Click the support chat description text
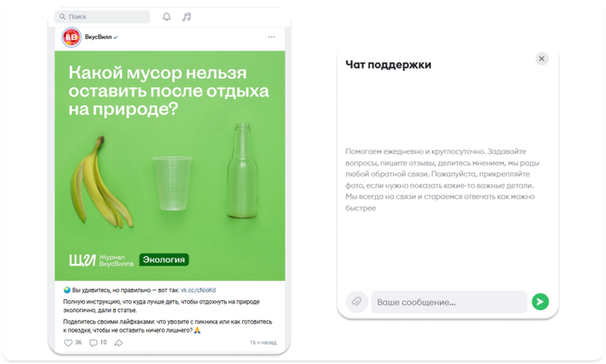This screenshot has width=606, height=364. [x=442, y=180]
